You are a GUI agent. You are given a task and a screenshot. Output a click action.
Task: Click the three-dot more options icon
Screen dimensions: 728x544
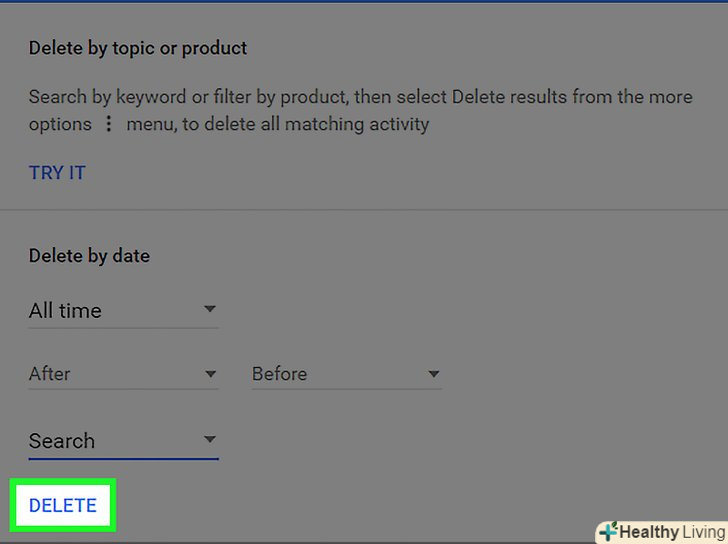[111, 125]
